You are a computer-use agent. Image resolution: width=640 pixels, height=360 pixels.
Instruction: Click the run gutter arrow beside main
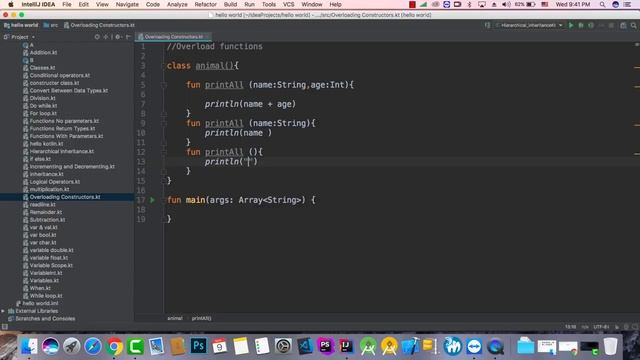[x=152, y=200]
